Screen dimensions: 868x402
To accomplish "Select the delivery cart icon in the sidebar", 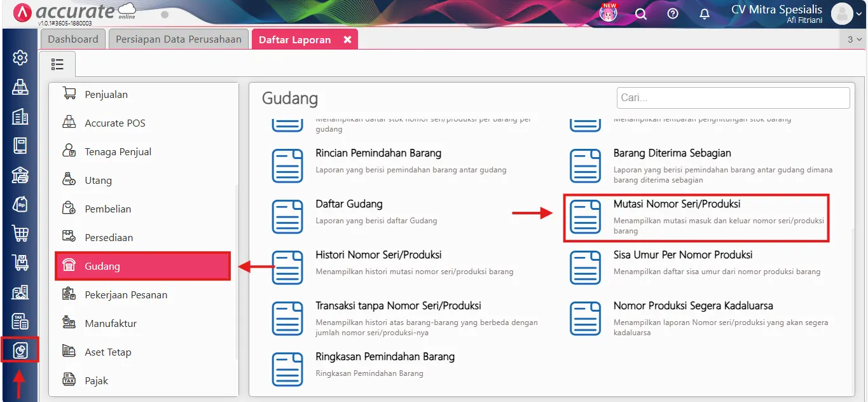I will click(20, 262).
